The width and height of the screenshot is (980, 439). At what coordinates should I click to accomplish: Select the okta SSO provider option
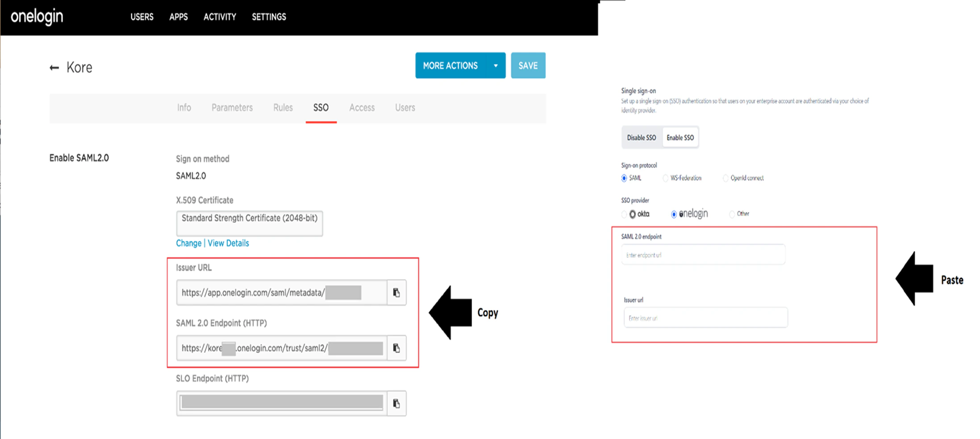[x=624, y=214]
